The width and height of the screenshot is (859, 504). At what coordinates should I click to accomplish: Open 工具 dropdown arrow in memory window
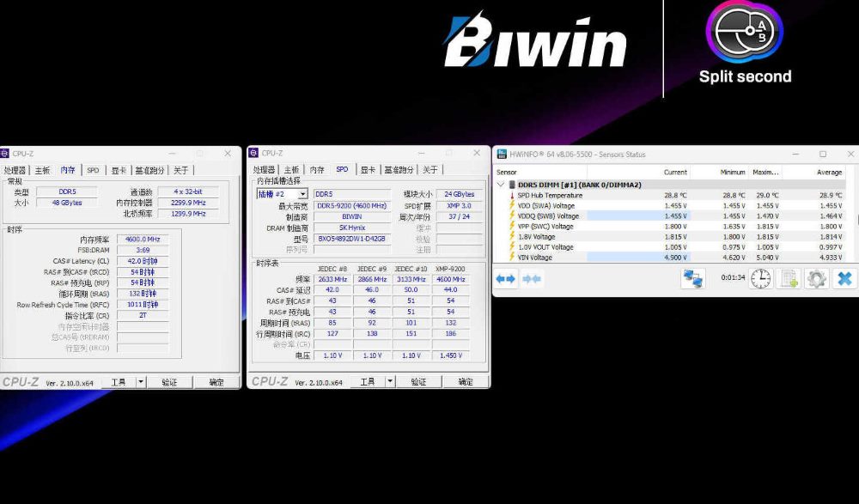pos(141,382)
